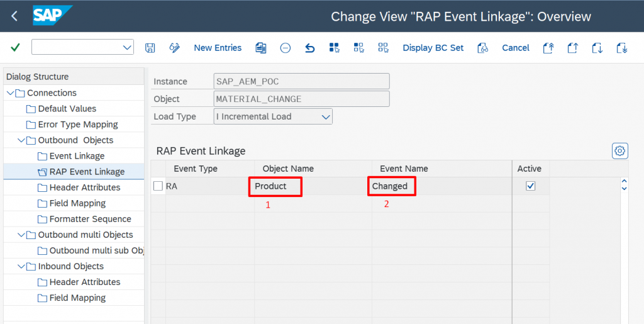Click the Copy As icon
This screenshot has width=644, height=324.
click(x=261, y=48)
